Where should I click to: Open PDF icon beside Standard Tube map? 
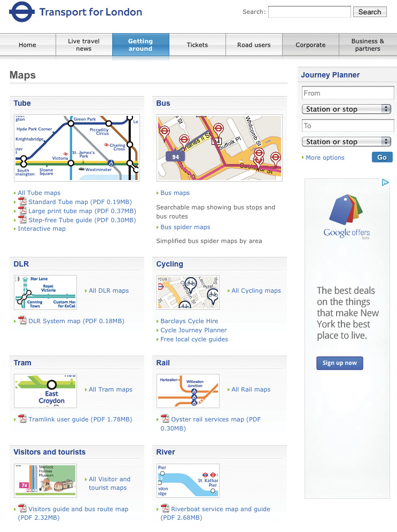[x=22, y=201]
